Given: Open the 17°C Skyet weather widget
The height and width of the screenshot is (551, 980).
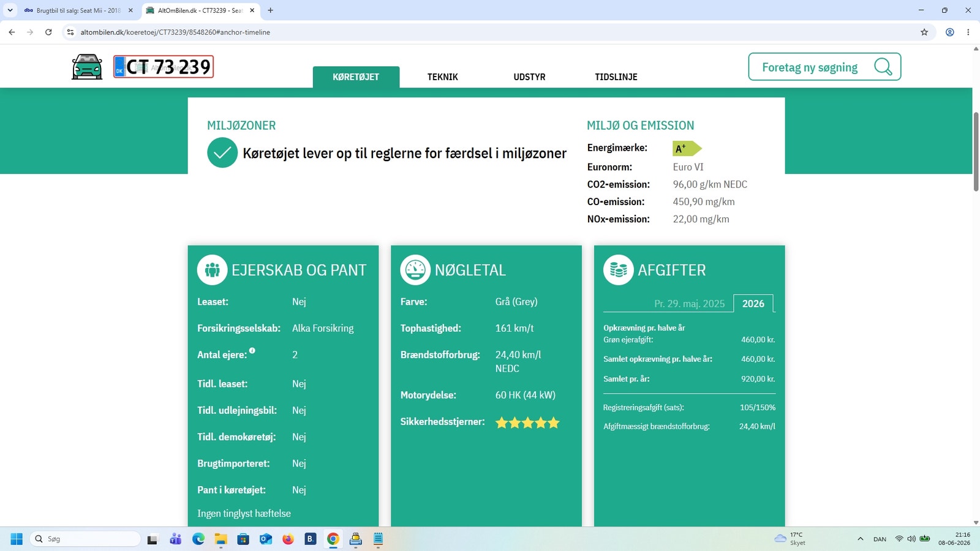Looking at the screenshot, I should 790,539.
